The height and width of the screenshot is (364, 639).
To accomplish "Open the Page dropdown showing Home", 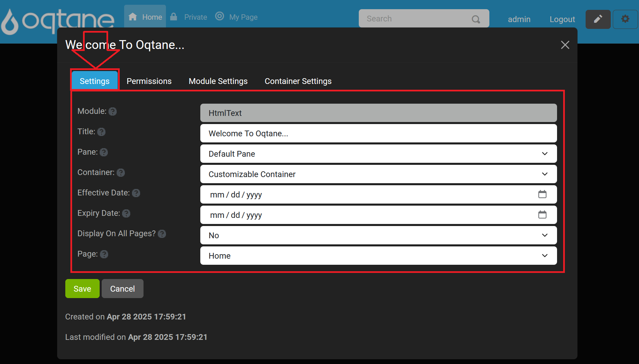I will 378,256.
